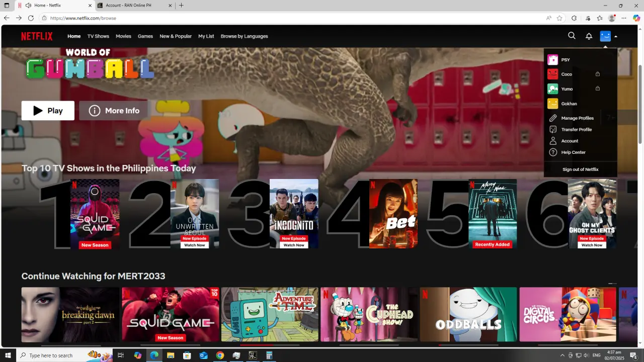Image resolution: width=644 pixels, height=362 pixels.
Task: Click the blue profile avatar in header
Action: click(605, 36)
